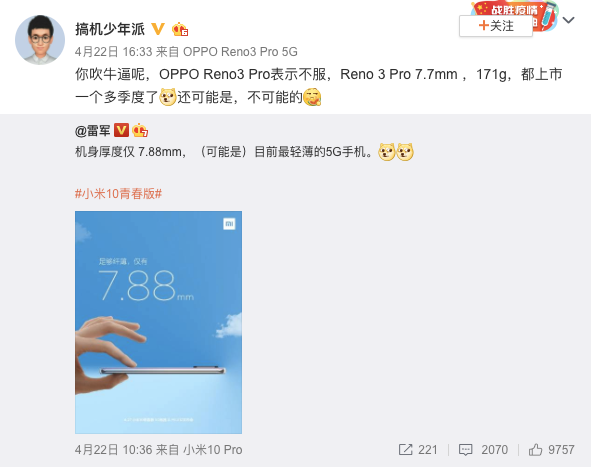591x469 pixels.
Task: Click the repost icon showing 221
Action: point(406,449)
